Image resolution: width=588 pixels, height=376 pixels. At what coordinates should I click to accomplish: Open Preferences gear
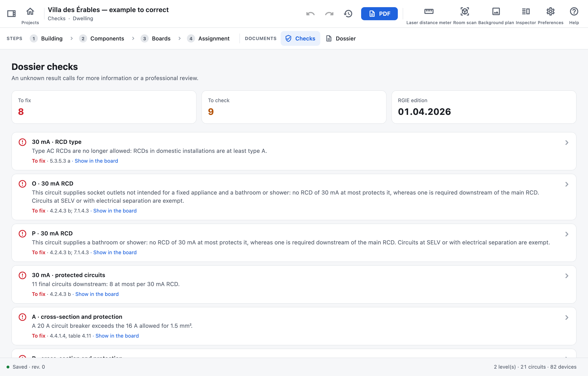pos(550,16)
